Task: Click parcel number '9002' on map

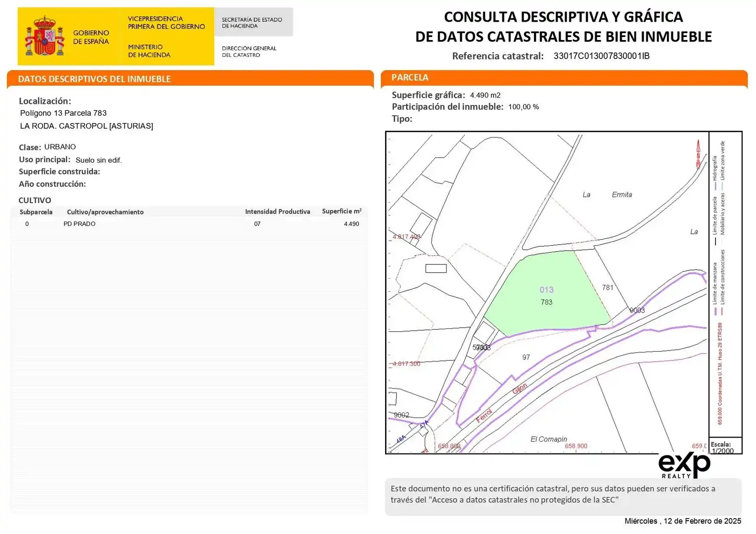Action: coord(401,415)
